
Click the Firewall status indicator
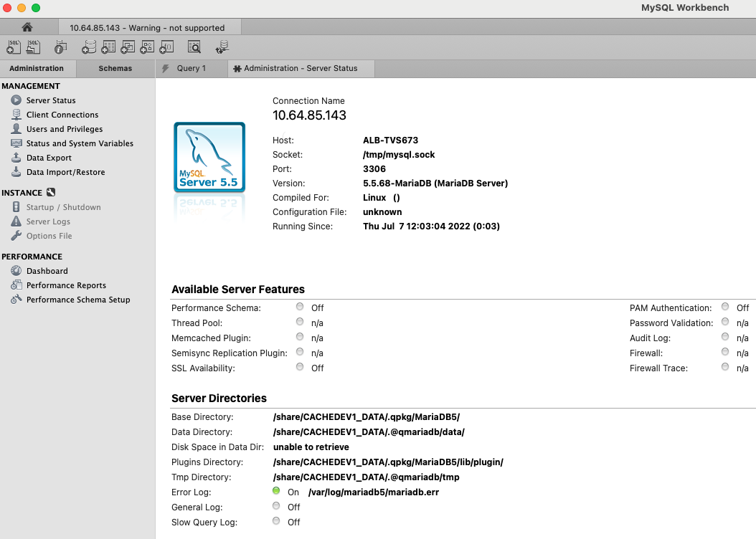725,352
